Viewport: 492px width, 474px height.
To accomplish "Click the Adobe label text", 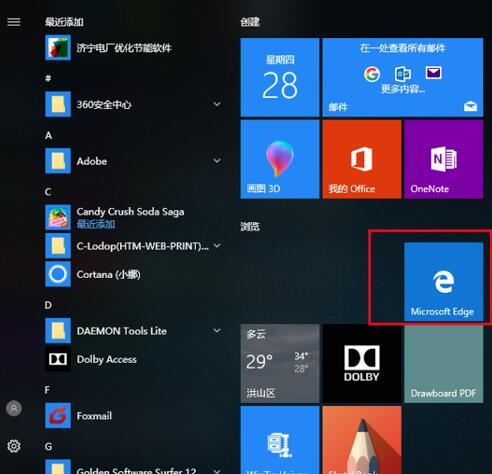I will tap(92, 161).
